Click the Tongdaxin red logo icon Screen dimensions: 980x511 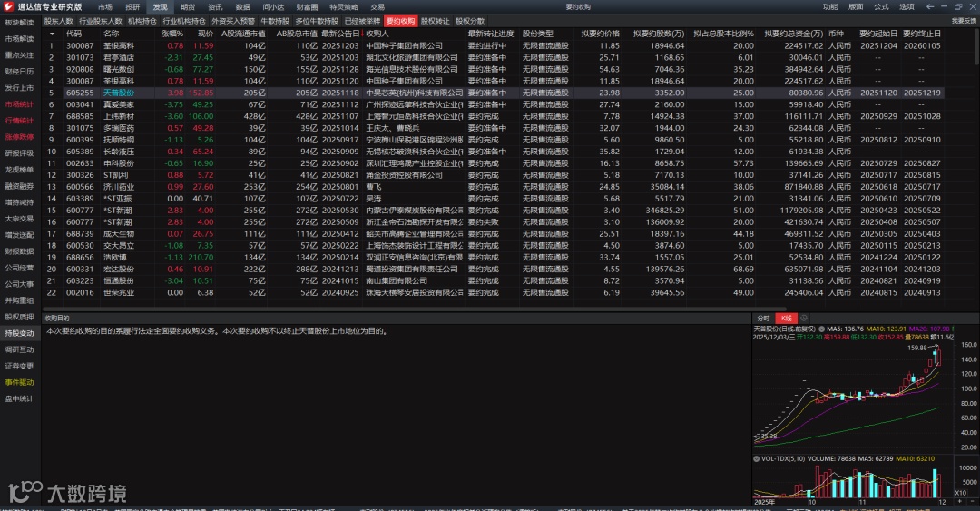pyautogui.click(x=8, y=6)
